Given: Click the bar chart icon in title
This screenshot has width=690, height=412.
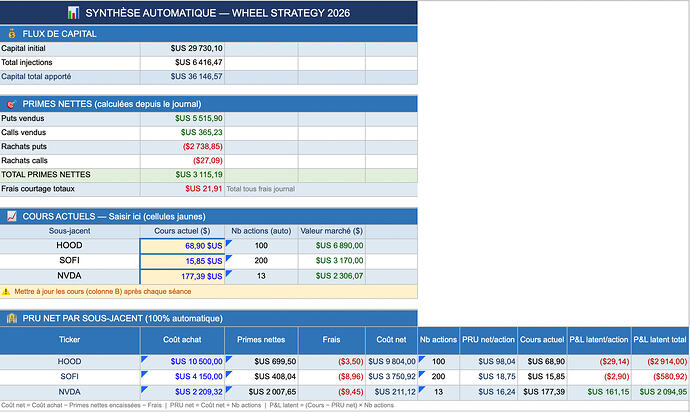Looking at the screenshot, I should tap(73, 13).
